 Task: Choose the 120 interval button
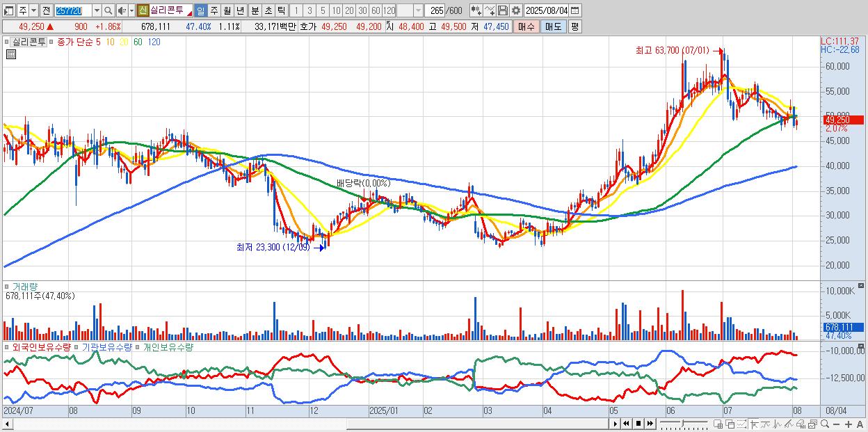click(389, 10)
